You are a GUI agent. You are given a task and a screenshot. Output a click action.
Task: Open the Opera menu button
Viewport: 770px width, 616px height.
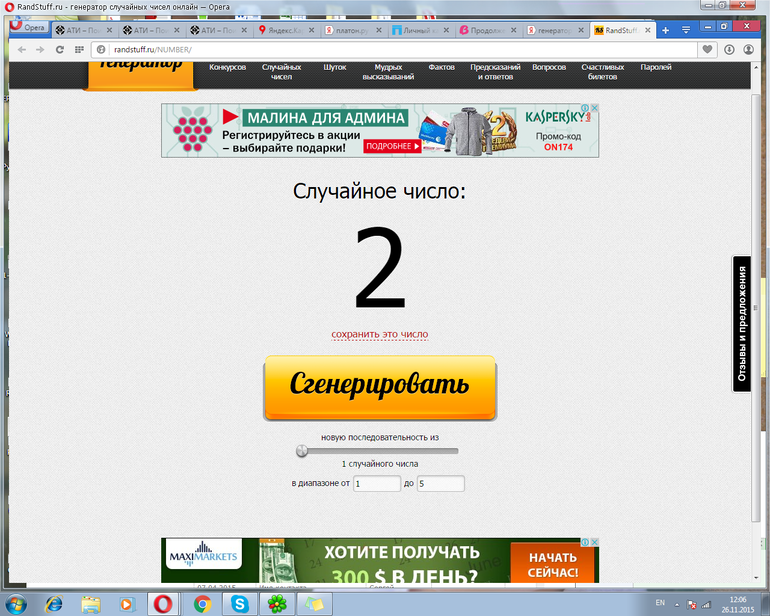pos(29,28)
